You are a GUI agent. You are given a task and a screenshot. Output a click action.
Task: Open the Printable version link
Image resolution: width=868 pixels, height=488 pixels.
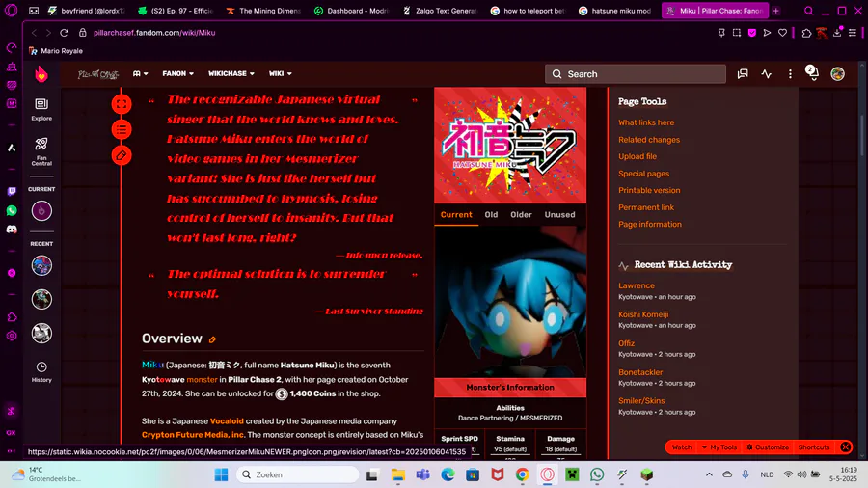click(649, 190)
